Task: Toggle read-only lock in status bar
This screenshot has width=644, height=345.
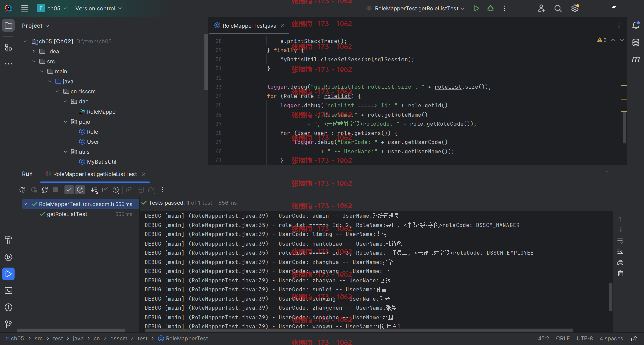Action: point(634,338)
